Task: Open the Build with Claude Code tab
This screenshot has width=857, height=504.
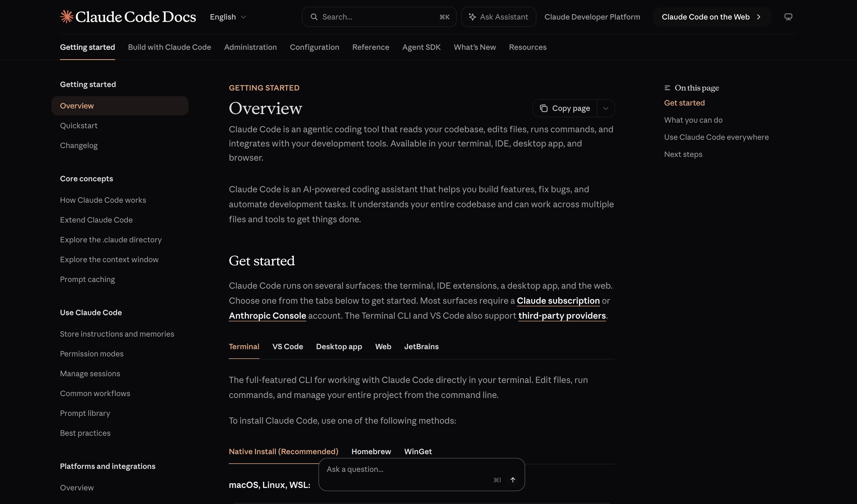Action: (x=169, y=47)
